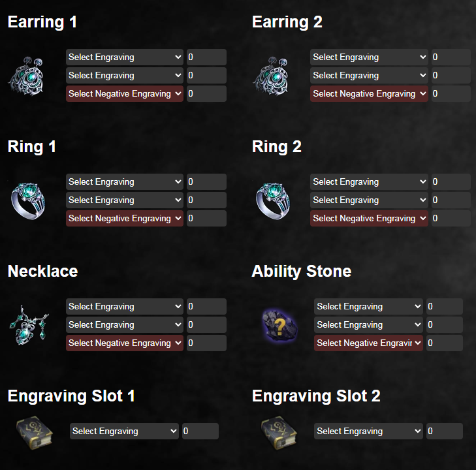
Task: Click the Engraving Slot 2 book icon
Action: (x=279, y=432)
